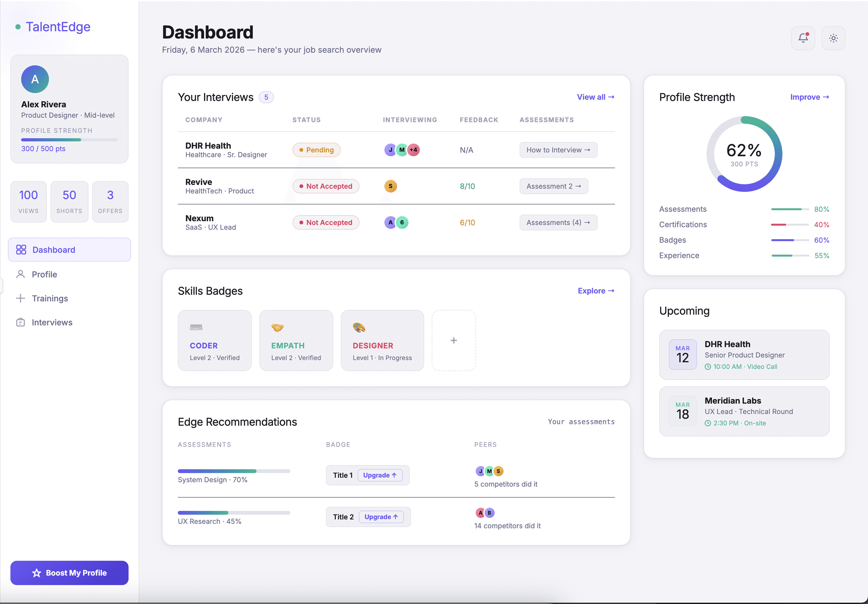868x604 pixels.
Task: Add a new skill badge plus tile
Action: coord(453,340)
